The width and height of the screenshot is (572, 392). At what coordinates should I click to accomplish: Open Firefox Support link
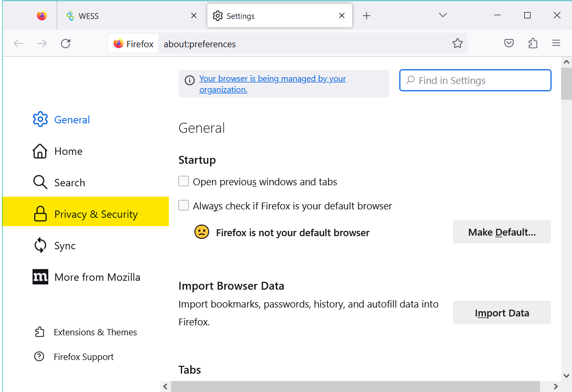[x=73, y=357]
